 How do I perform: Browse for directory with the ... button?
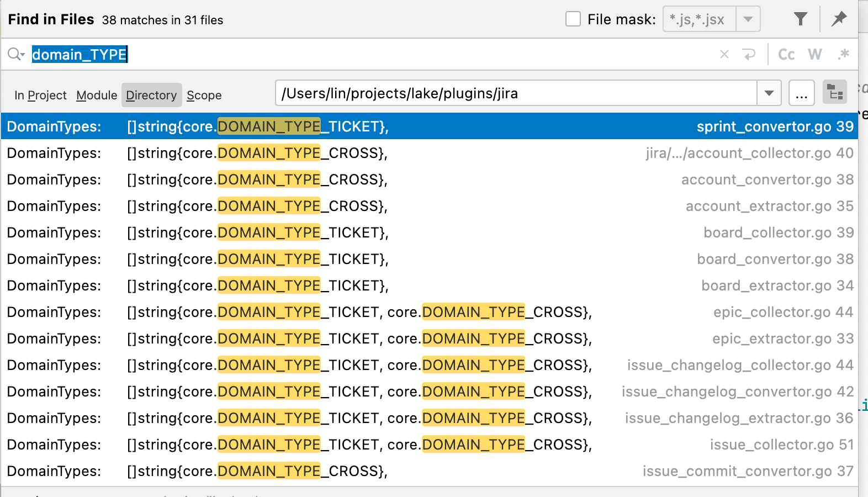coord(802,93)
